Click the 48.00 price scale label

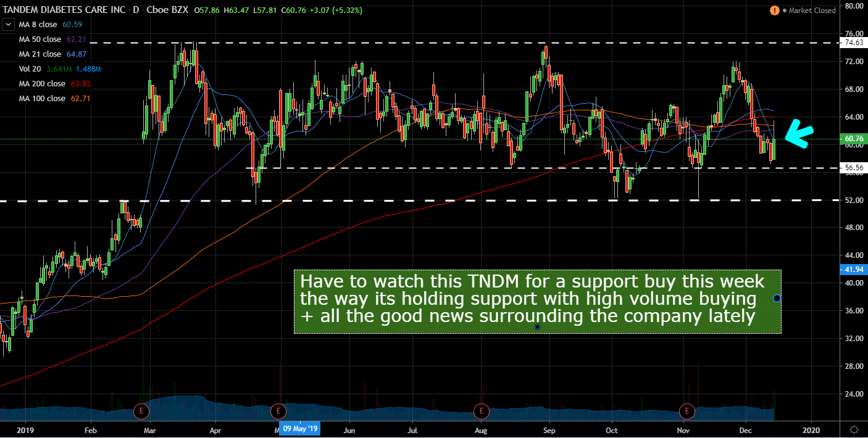click(x=853, y=228)
